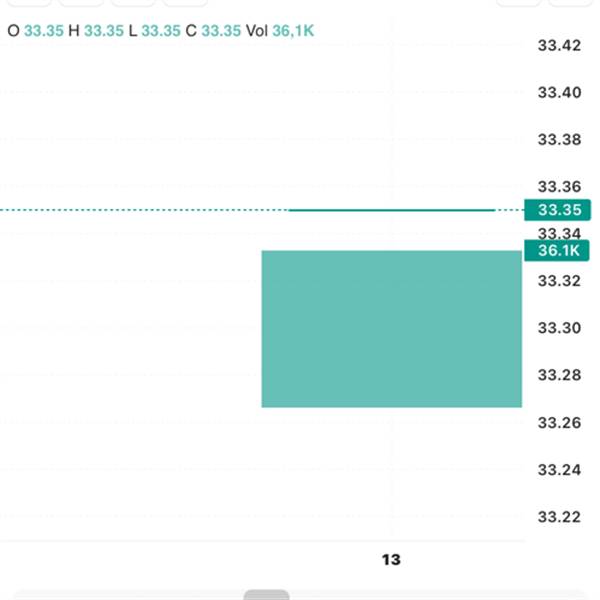Select the teal volume bar

(391, 329)
